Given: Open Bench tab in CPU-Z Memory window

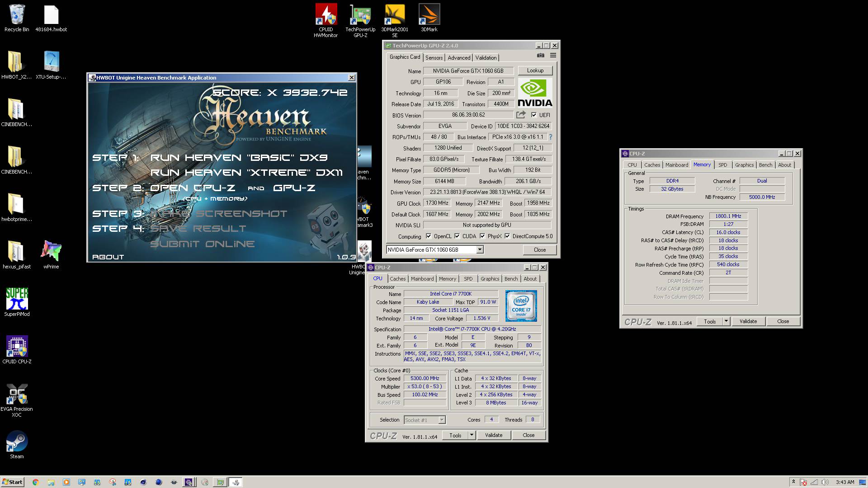Looking at the screenshot, I should [765, 165].
